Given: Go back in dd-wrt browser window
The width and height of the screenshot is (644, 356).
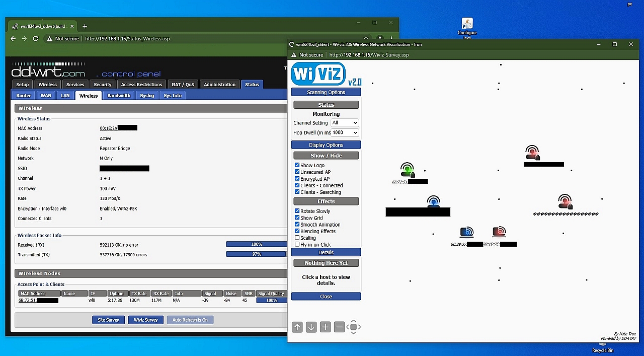Looking at the screenshot, I should pos(13,38).
